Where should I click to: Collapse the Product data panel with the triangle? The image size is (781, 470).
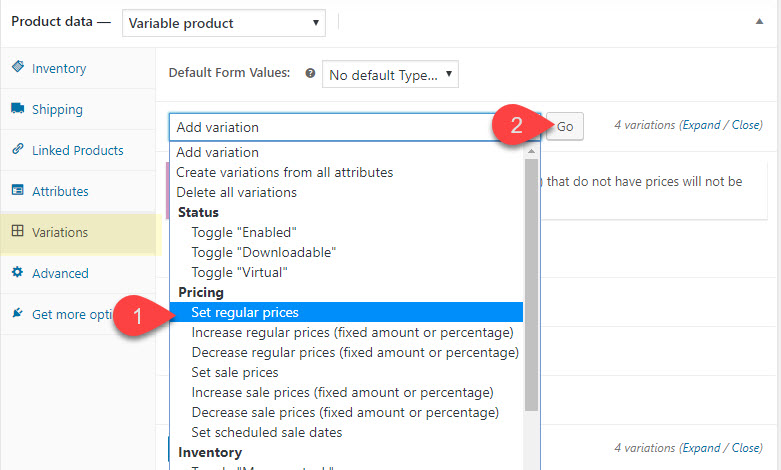coord(759,21)
